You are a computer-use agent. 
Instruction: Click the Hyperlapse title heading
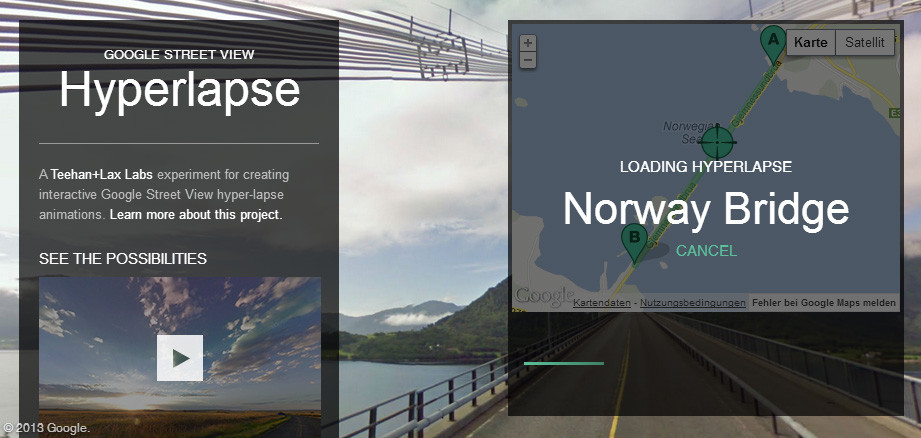point(180,90)
